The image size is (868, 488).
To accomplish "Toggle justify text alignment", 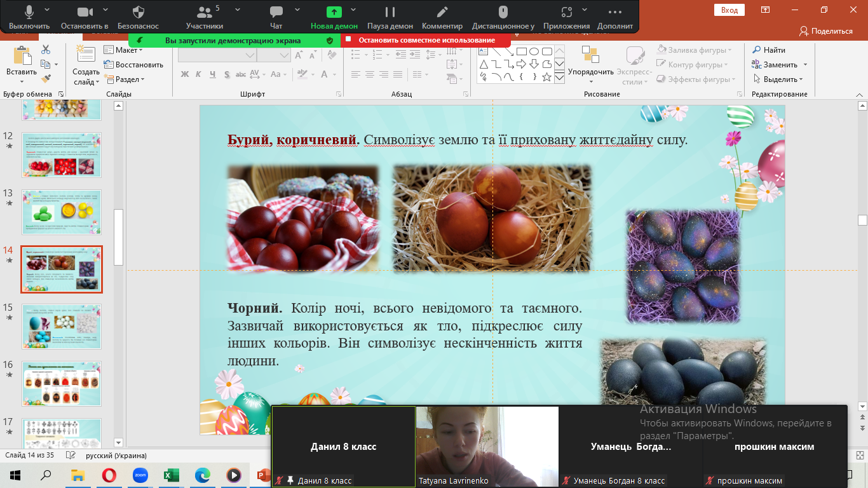I will click(398, 74).
